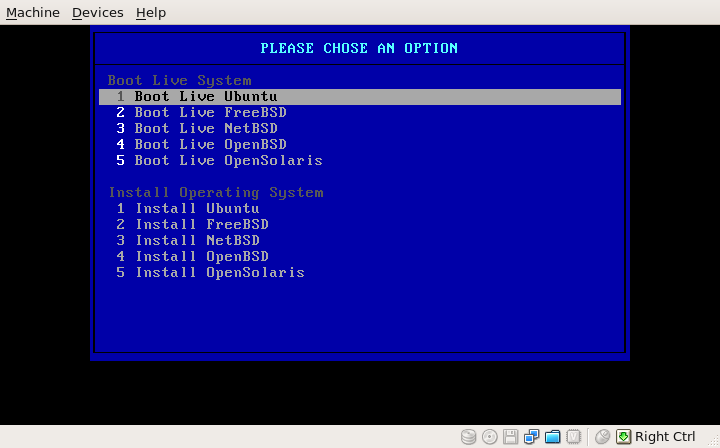Click the floppy disk status icon
The height and width of the screenshot is (448, 720).
click(x=510, y=437)
